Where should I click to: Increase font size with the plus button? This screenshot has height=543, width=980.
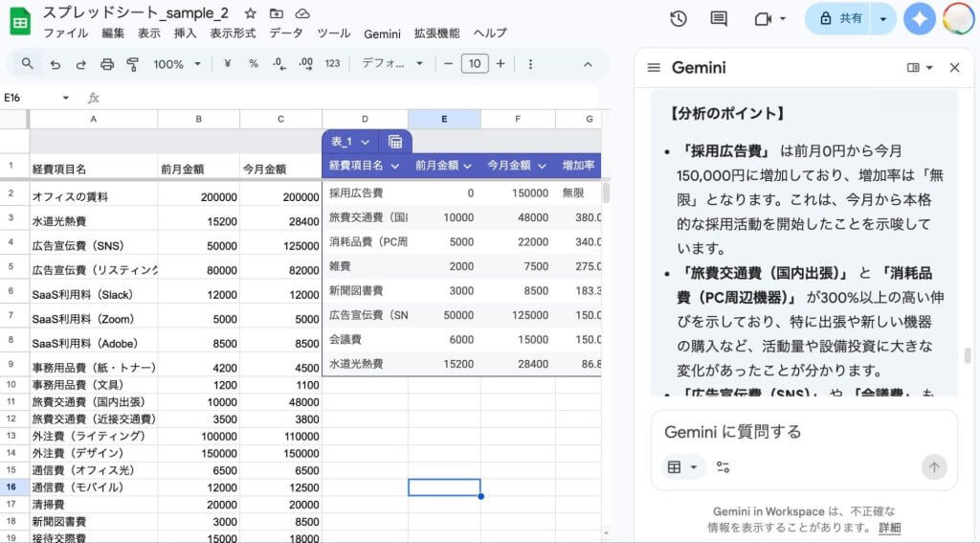[x=501, y=64]
